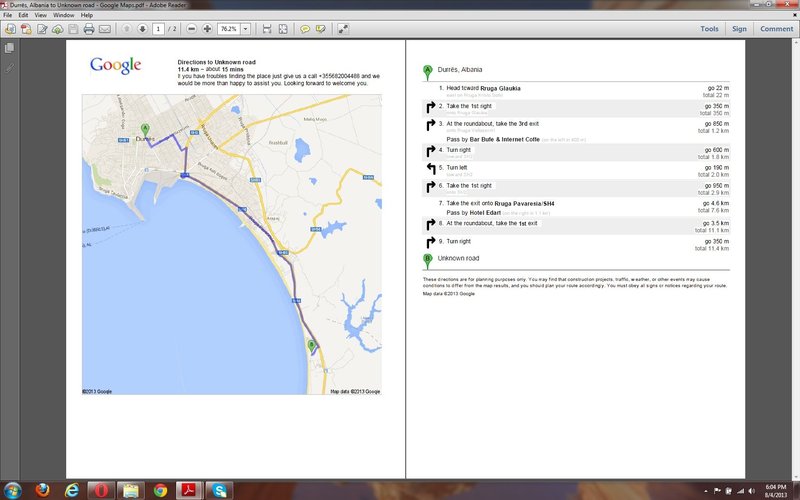Click 'Pass by Bar Bufe & Internet Coffe'
The image size is (800, 500).
(x=493, y=139)
